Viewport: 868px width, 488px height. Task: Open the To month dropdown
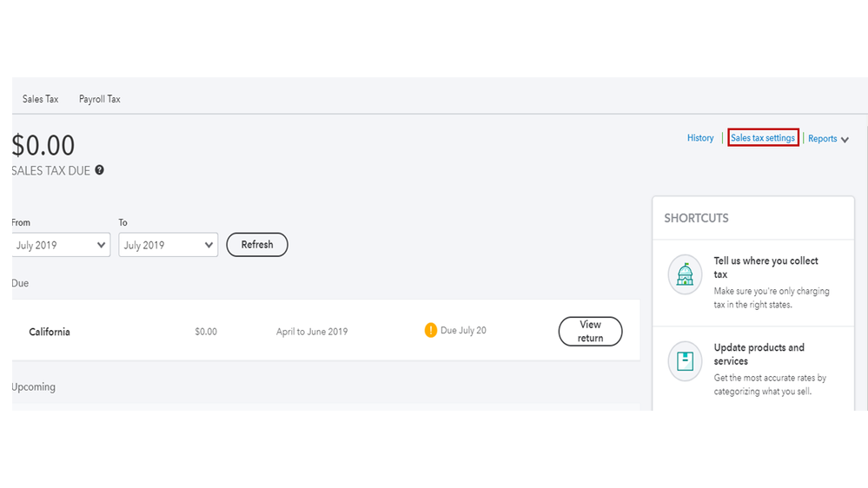169,245
